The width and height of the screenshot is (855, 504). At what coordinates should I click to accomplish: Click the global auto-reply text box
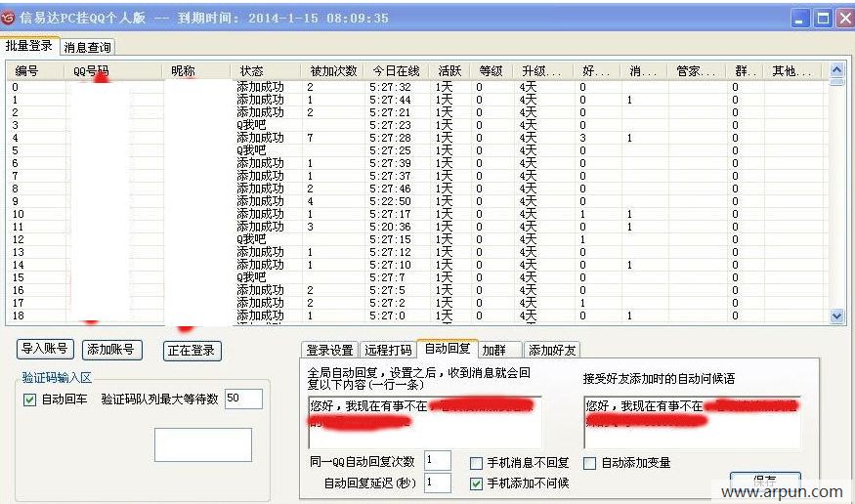click(x=425, y=422)
